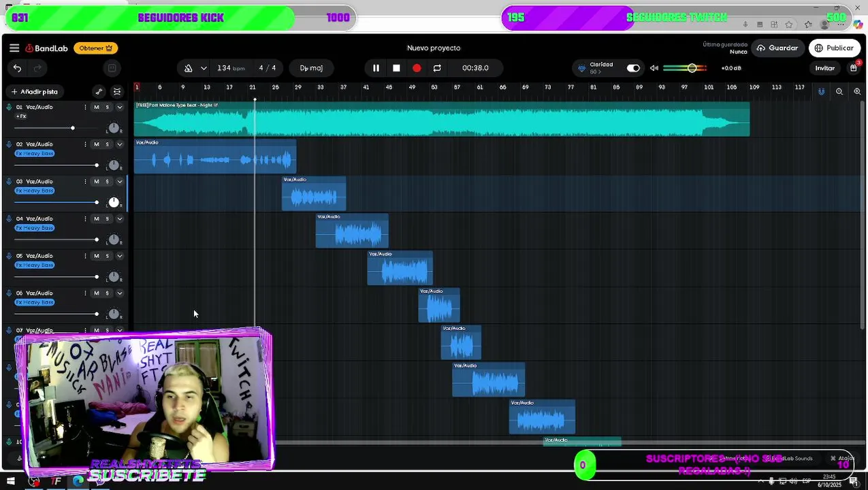868x490 pixels.
Task: Select the teal Post Malone Type Beat clip
Action: click(442, 119)
